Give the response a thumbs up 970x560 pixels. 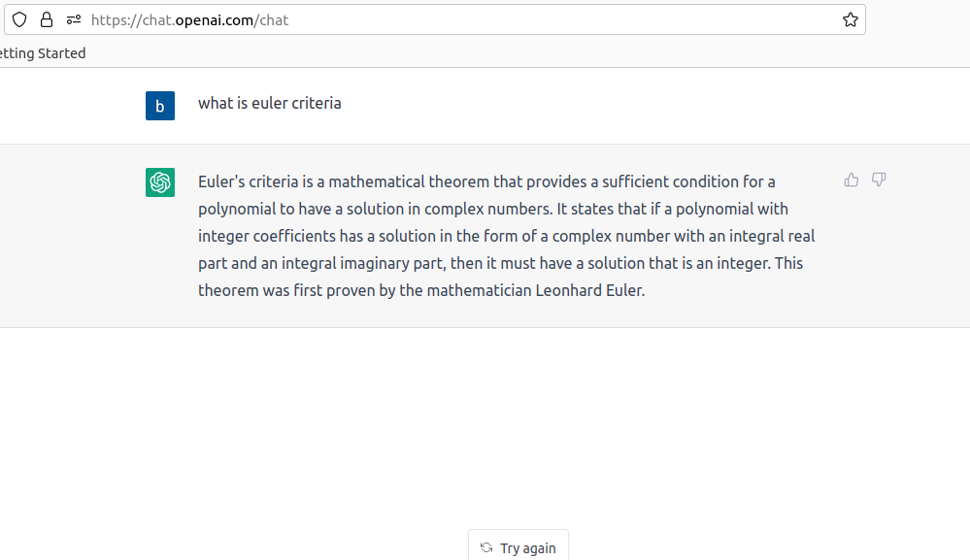click(852, 180)
